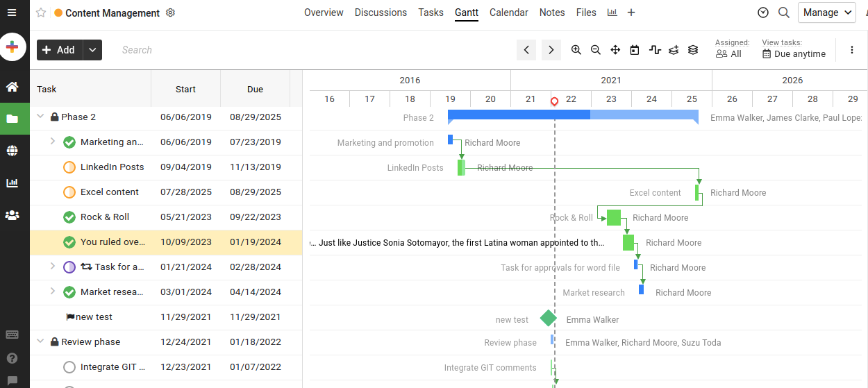Click the red today marker on timeline
This screenshot has height=388, width=868.
tap(554, 102)
